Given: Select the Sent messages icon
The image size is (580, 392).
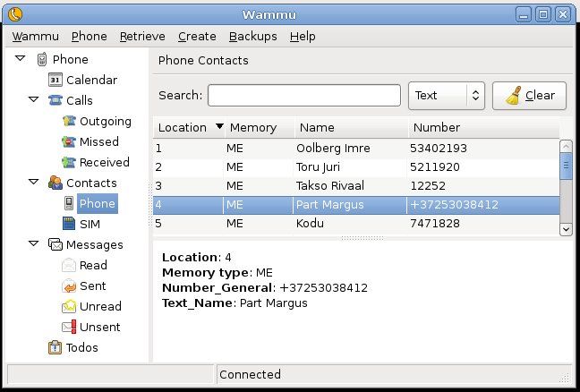Looking at the screenshot, I should pos(69,286).
